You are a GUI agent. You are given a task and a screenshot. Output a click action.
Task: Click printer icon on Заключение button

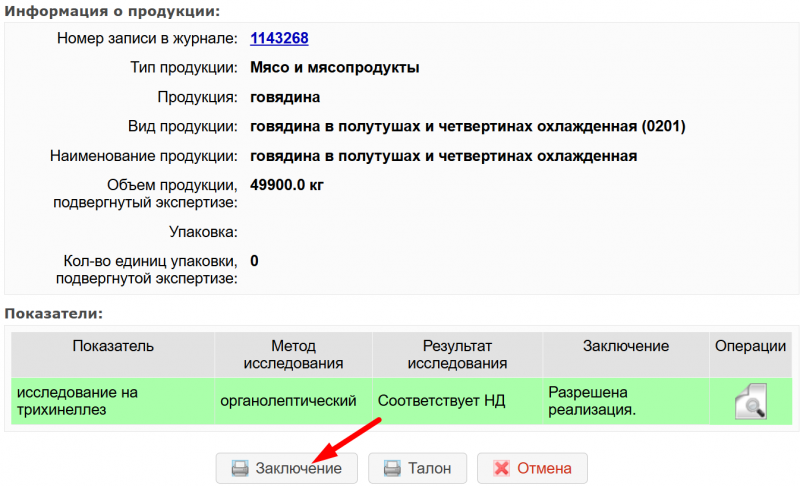point(240,468)
